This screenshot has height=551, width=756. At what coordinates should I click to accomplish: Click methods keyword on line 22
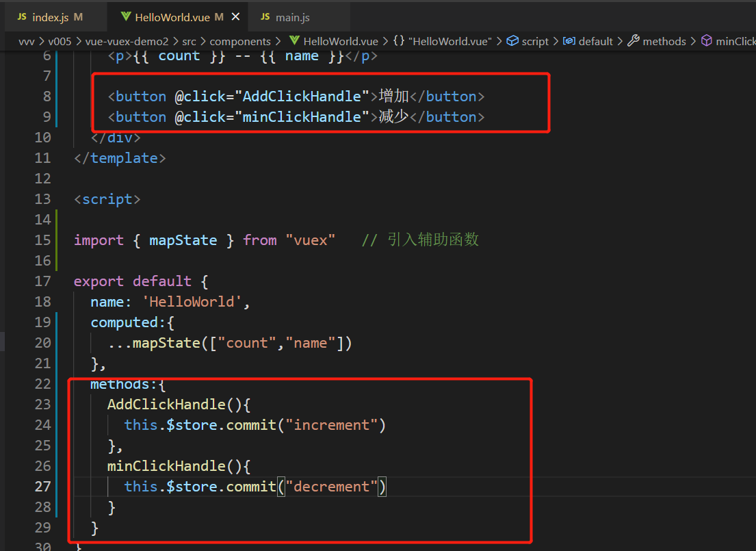[x=120, y=385]
